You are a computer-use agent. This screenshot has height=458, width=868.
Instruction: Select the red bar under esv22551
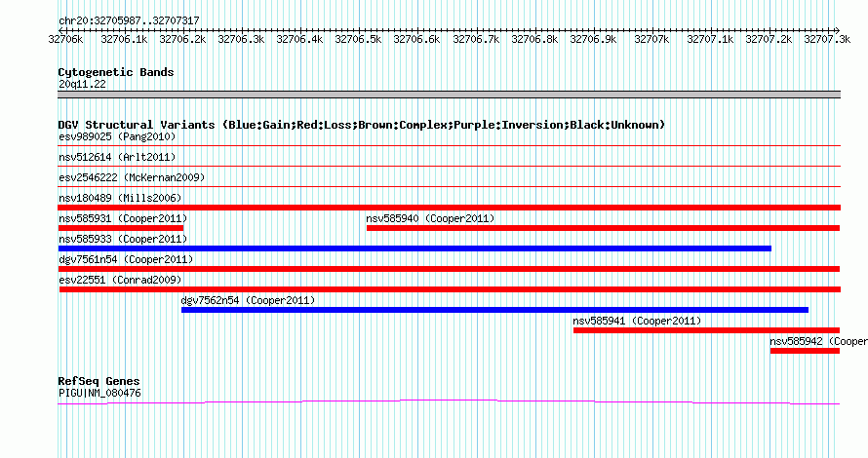pyautogui.click(x=450, y=289)
